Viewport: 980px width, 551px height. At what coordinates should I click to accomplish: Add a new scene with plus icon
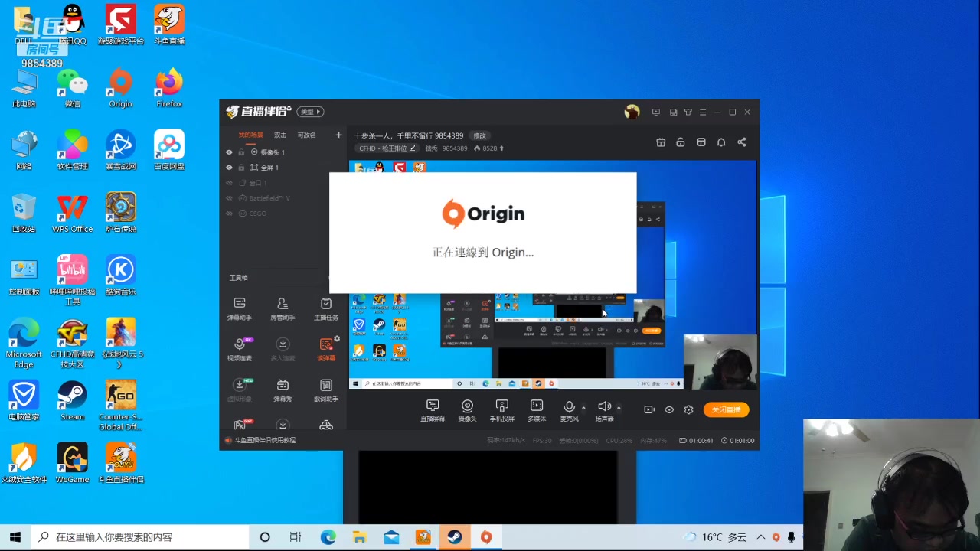coord(338,135)
